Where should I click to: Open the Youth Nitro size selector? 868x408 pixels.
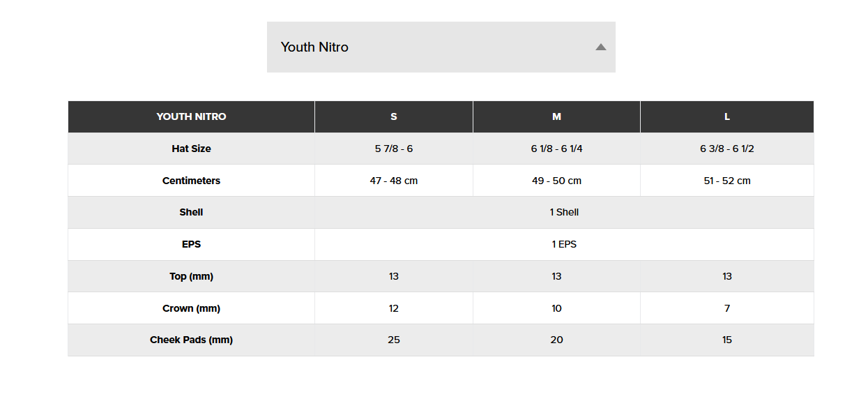click(x=441, y=47)
